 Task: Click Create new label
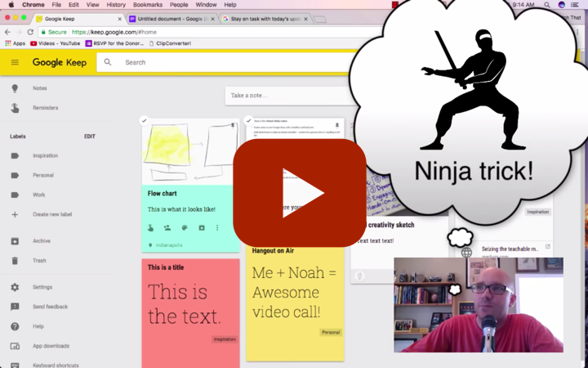(52, 214)
